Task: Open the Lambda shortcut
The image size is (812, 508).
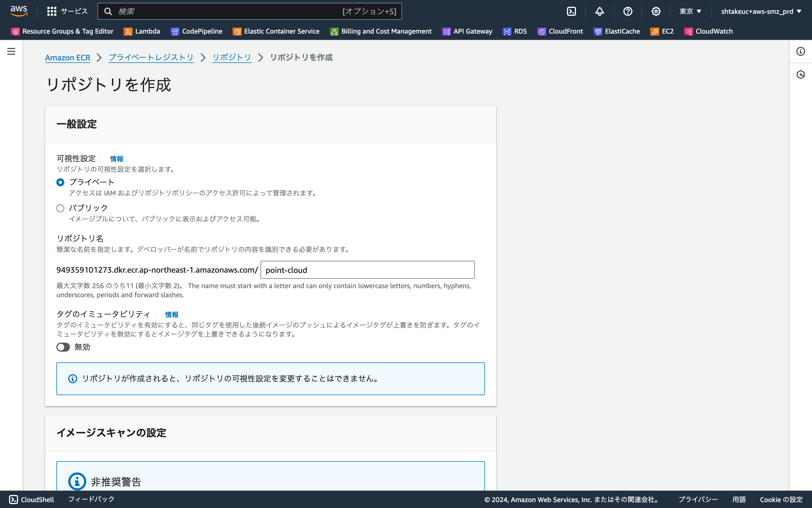Action: coord(142,31)
